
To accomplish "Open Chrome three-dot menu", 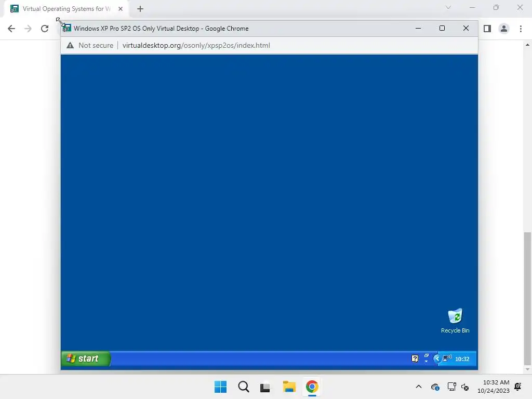I will pos(521,29).
